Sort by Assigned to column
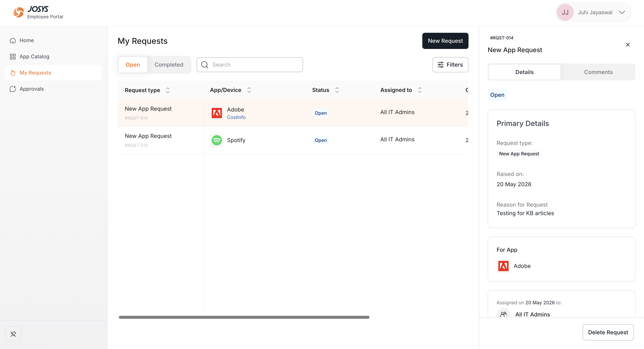Screen dimensions: 644x349 pyautogui.click(x=420, y=90)
